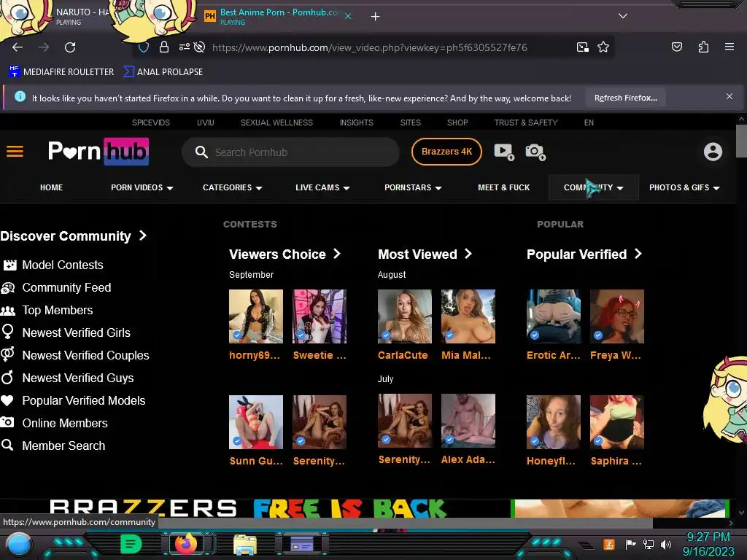This screenshot has width=747, height=560.
Task: Open the permissions icon in address bar
Action: (x=184, y=47)
